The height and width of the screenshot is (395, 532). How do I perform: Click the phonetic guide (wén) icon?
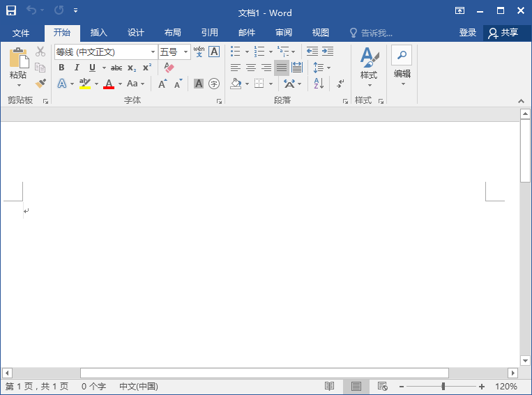(199, 52)
